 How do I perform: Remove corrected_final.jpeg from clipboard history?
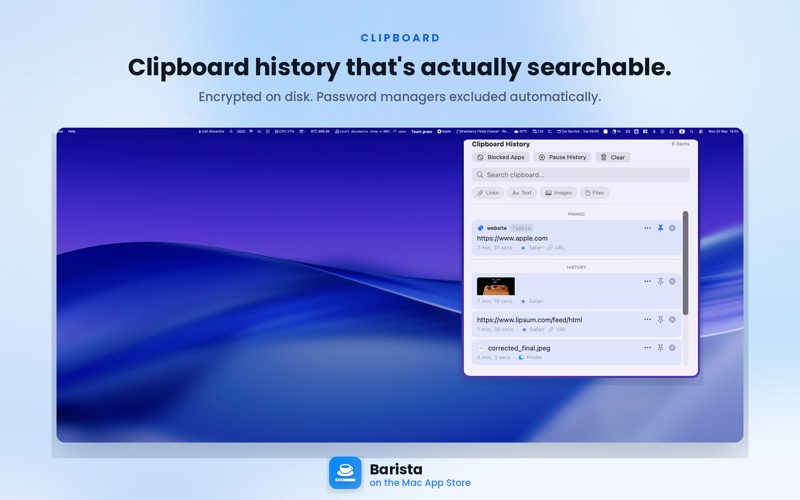(x=672, y=347)
